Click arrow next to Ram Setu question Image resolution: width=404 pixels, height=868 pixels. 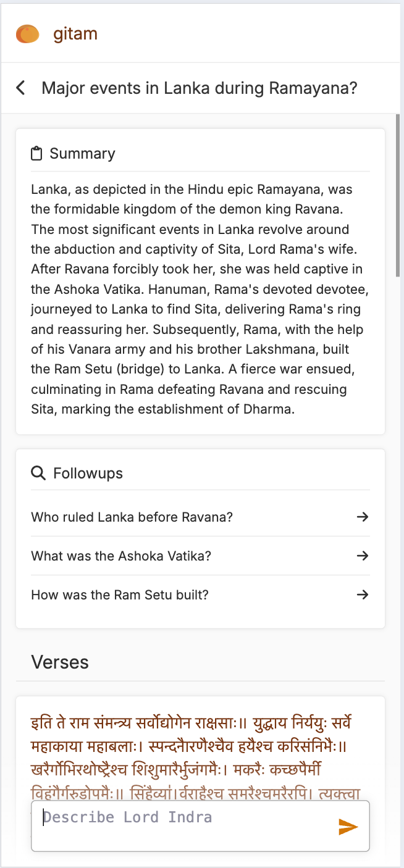click(x=363, y=595)
